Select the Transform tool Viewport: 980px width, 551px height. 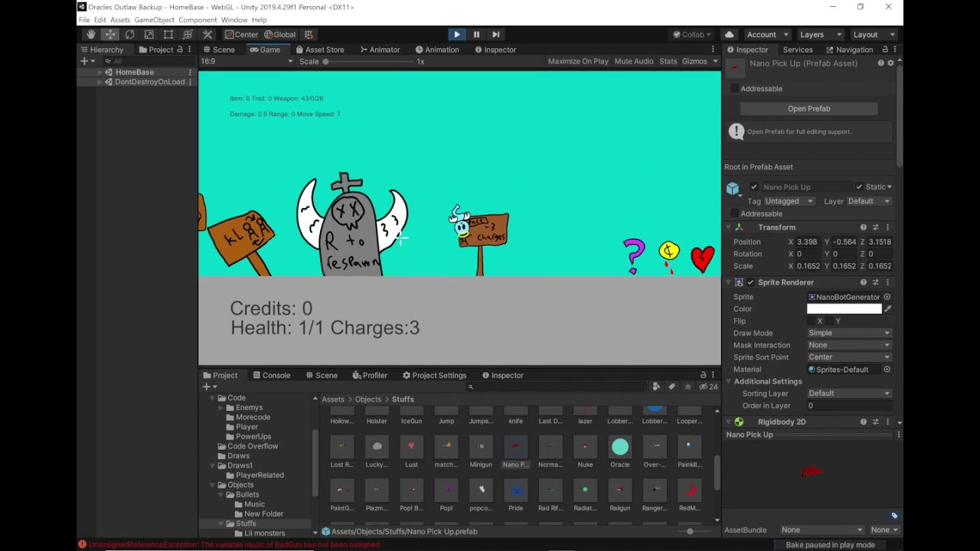click(188, 34)
